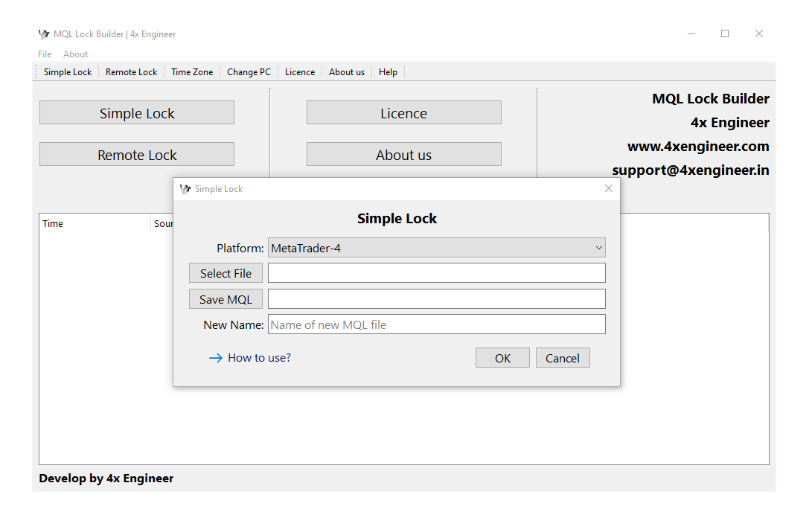Viewport: 812px width, 512px height.
Task: Select Remote Lock in the toolbar
Action: tap(131, 72)
